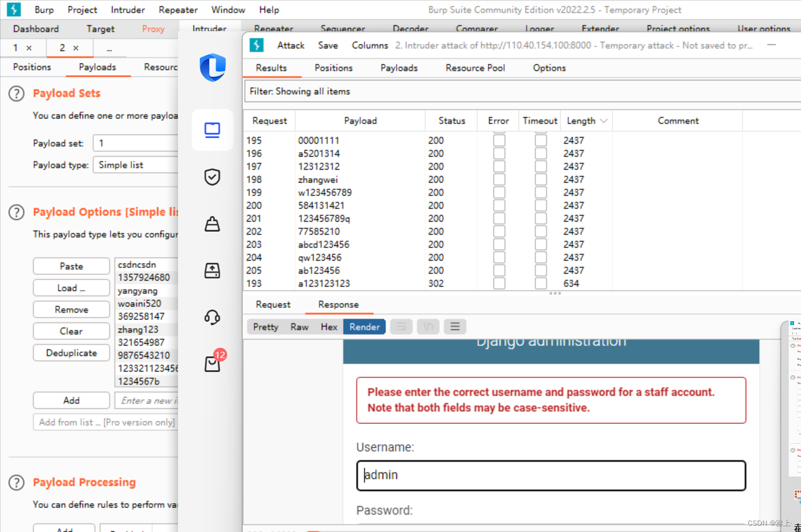
Task: Click the Deduplicate button
Action: point(71,352)
